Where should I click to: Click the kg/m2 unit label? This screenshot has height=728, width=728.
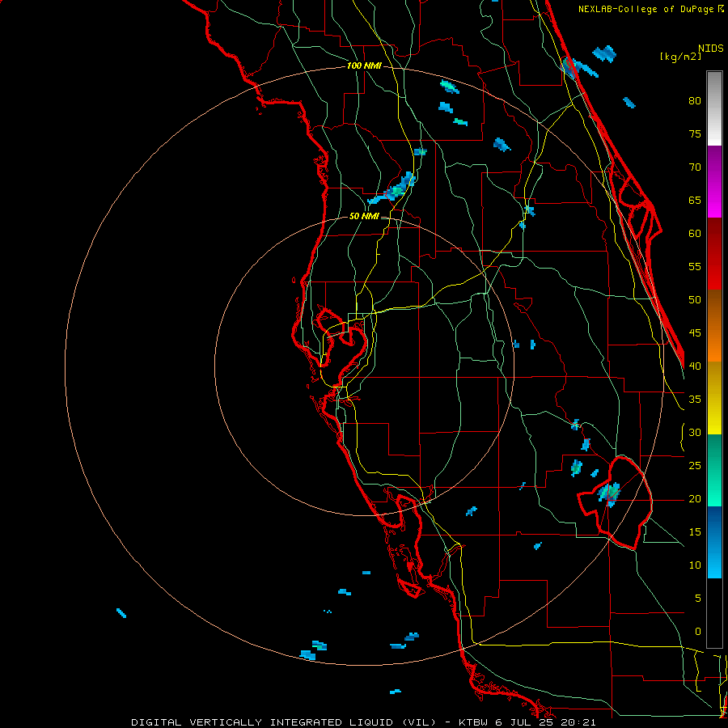[x=680, y=57]
